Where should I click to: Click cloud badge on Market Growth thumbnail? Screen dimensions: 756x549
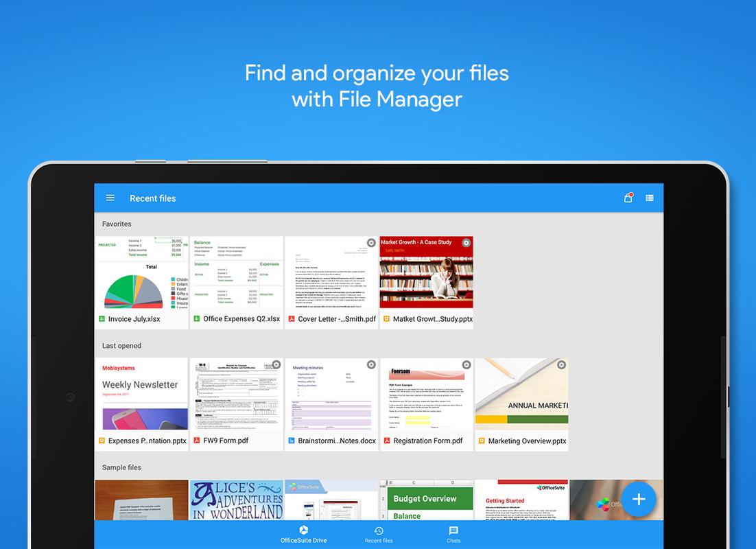pos(466,243)
